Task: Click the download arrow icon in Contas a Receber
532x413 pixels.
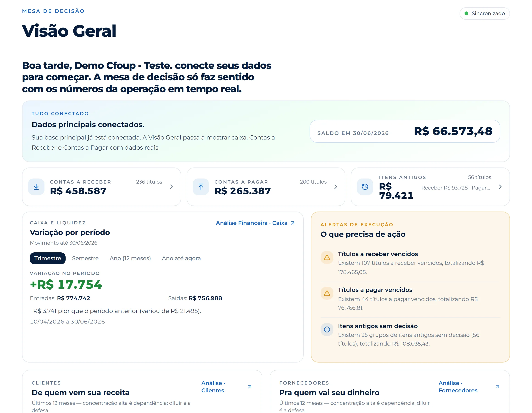Action: pyautogui.click(x=36, y=187)
